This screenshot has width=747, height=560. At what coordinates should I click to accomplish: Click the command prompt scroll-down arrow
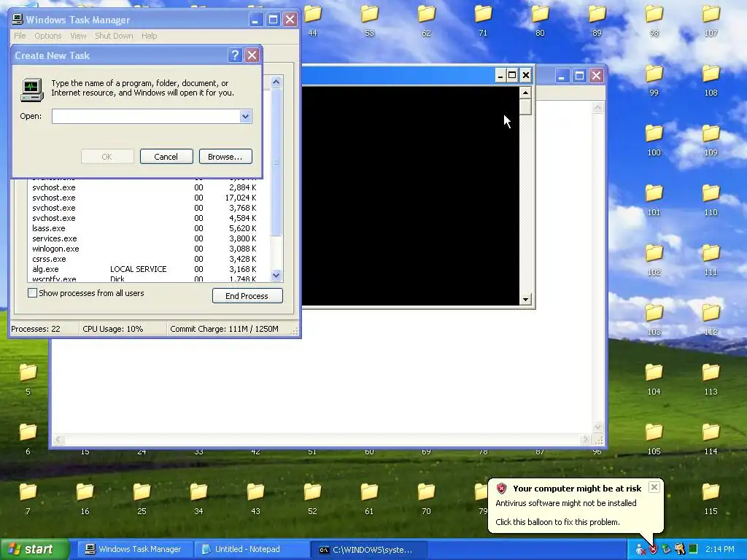point(525,300)
